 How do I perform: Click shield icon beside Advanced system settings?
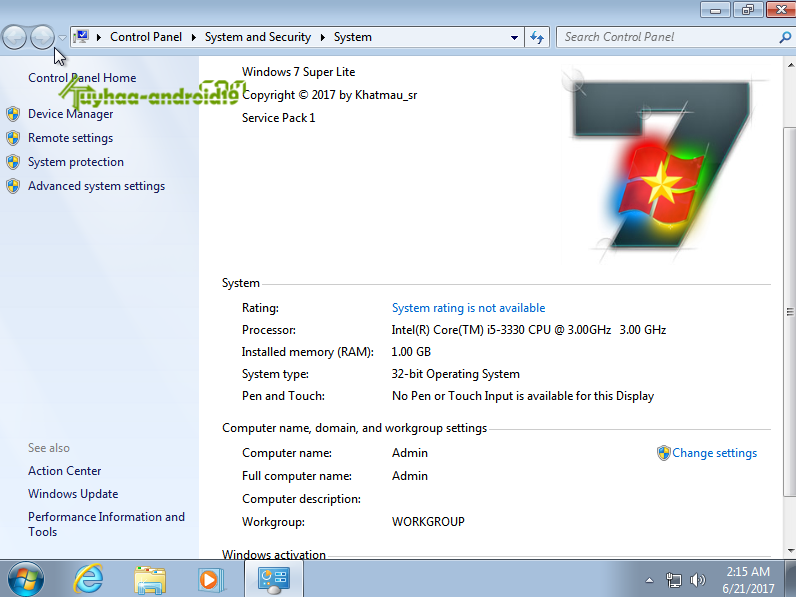(x=13, y=186)
